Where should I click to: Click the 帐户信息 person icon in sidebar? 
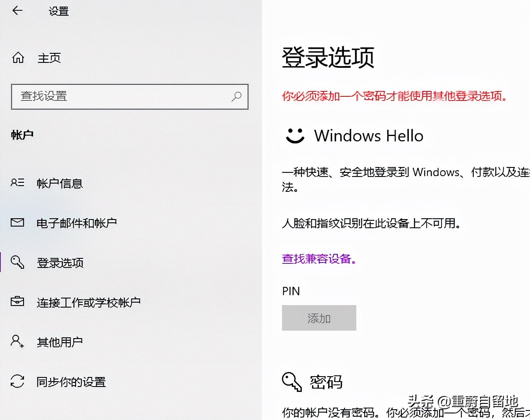(x=17, y=182)
